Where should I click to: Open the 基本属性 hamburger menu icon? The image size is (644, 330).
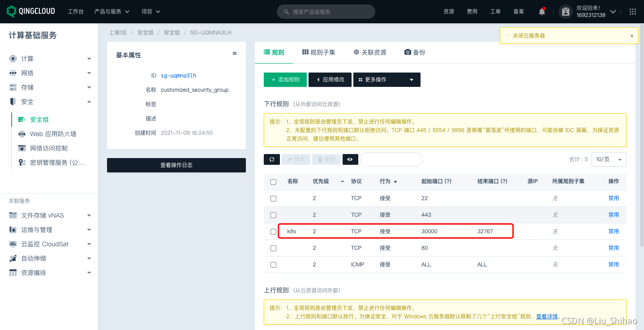click(x=234, y=53)
